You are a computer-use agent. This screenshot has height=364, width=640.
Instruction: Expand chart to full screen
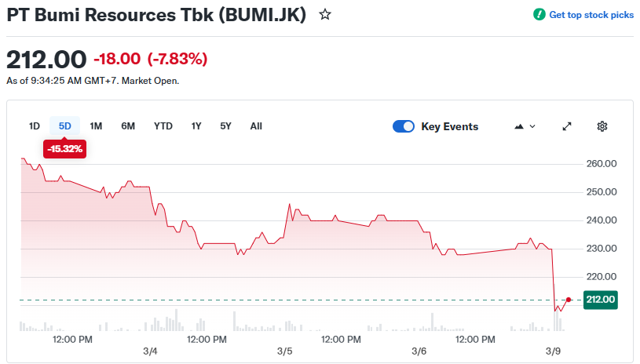567,126
